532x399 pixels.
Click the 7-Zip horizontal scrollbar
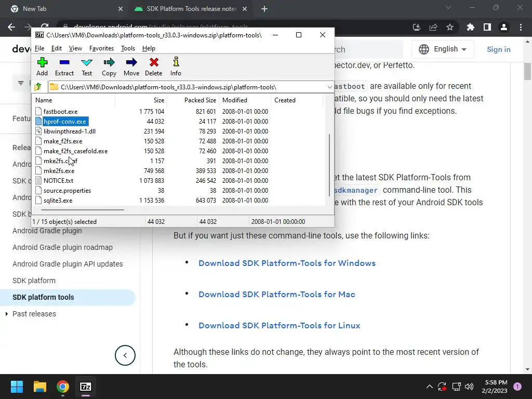[83, 210]
